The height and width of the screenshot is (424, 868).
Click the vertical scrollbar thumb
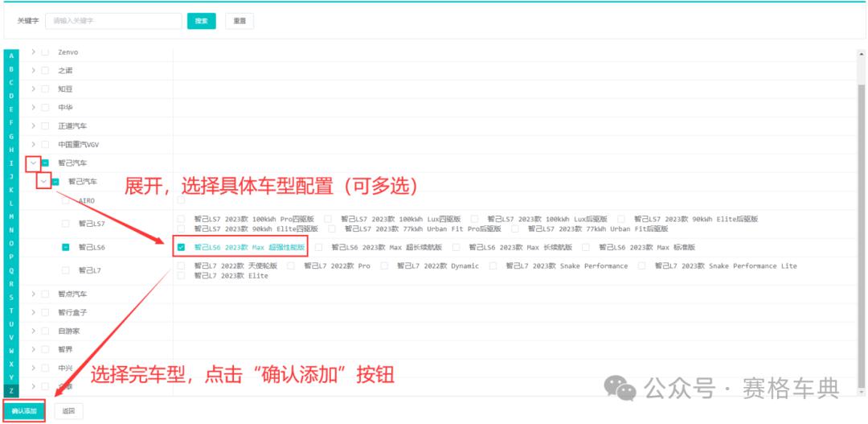pos(861,236)
